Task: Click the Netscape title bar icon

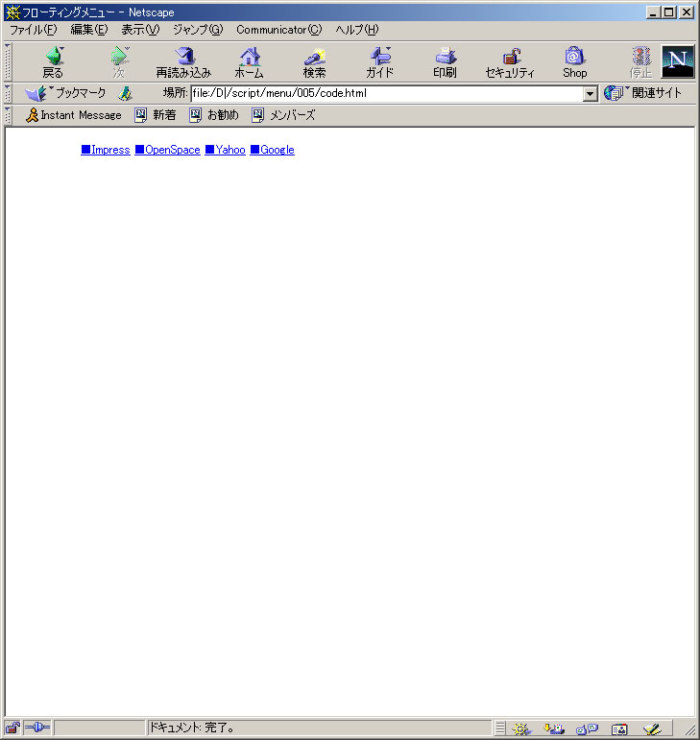Action: (x=12, y=12)
